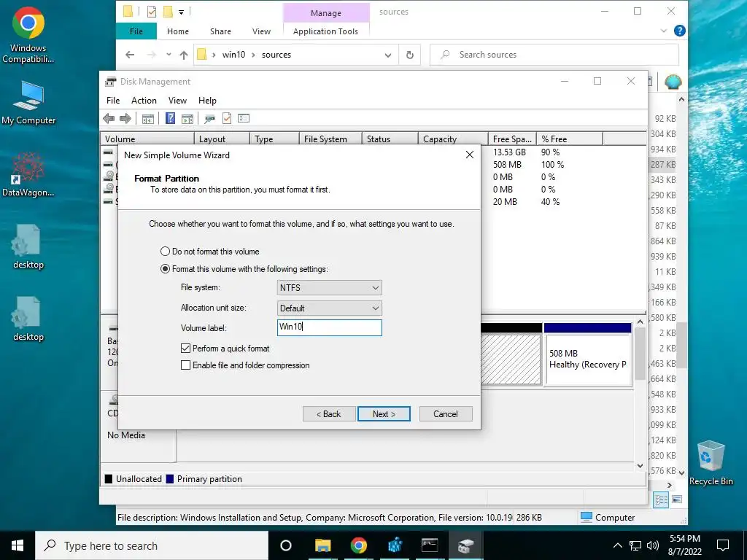
Task: Open File Explorer from the taskbar
Action: coord(322,545)
